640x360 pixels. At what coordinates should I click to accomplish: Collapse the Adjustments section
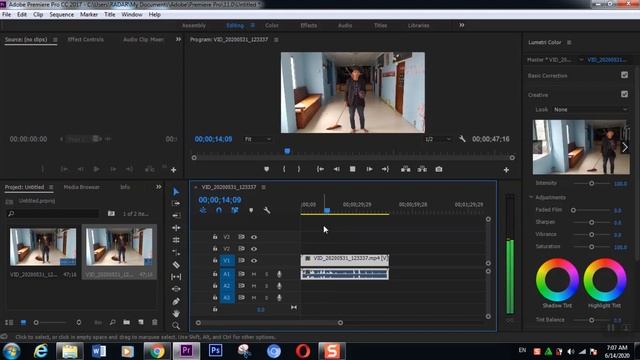[531, 198]
